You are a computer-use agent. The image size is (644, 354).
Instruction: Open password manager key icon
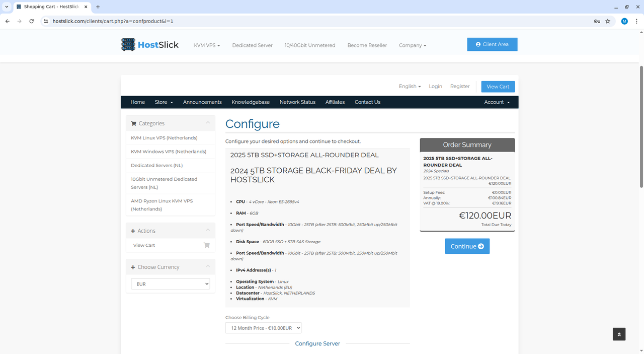coord(597,21)
